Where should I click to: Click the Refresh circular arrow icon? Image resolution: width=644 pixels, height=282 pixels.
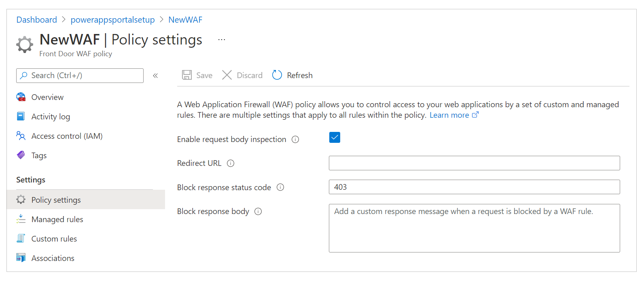(277, 75)
